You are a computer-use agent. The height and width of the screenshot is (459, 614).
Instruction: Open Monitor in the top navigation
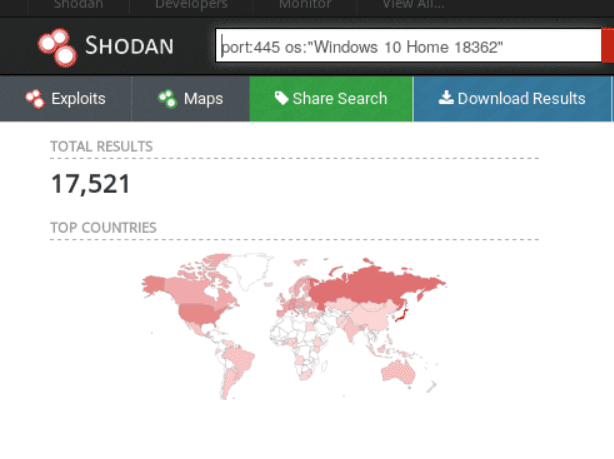pos(304,5)
